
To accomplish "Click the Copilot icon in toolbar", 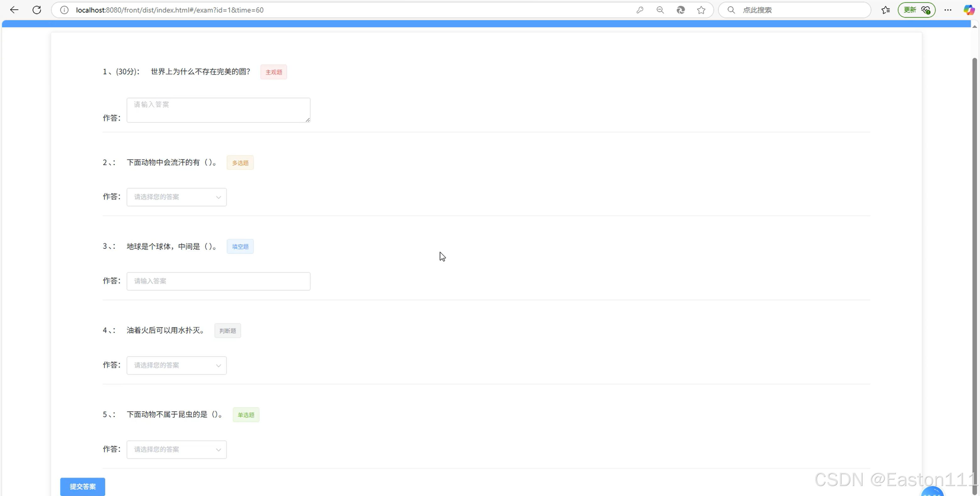I will pyautogui.click(x=969, y=10).
